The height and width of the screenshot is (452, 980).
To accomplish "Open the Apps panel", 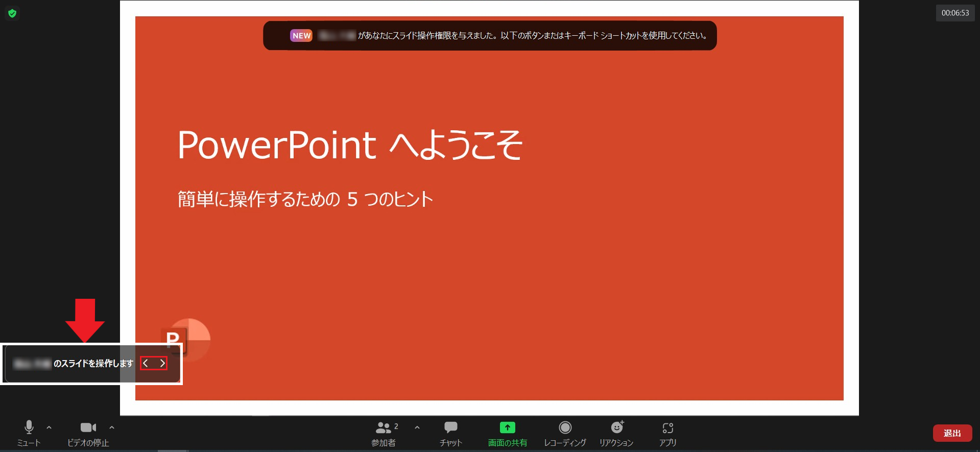I will point(667,434).
